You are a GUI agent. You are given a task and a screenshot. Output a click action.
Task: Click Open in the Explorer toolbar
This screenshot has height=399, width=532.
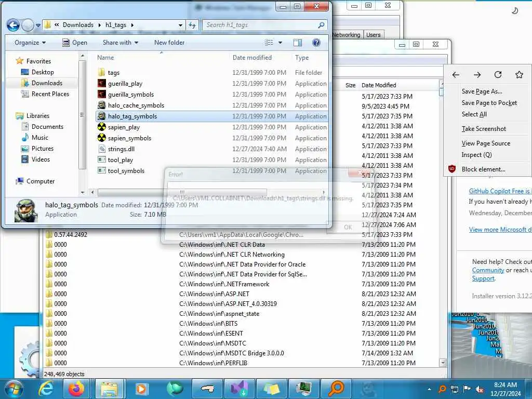point(75,43)
